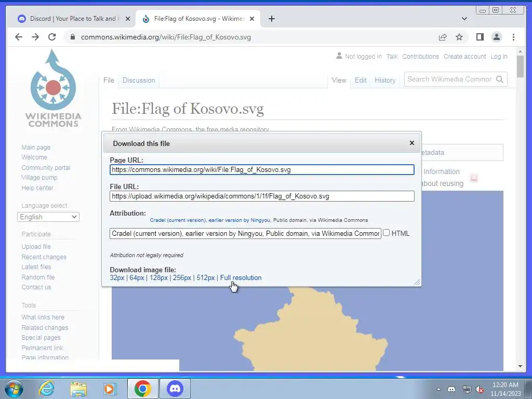Click network icon in system tray
Viewport: 532px width, 399px height.
click(467, 389)
